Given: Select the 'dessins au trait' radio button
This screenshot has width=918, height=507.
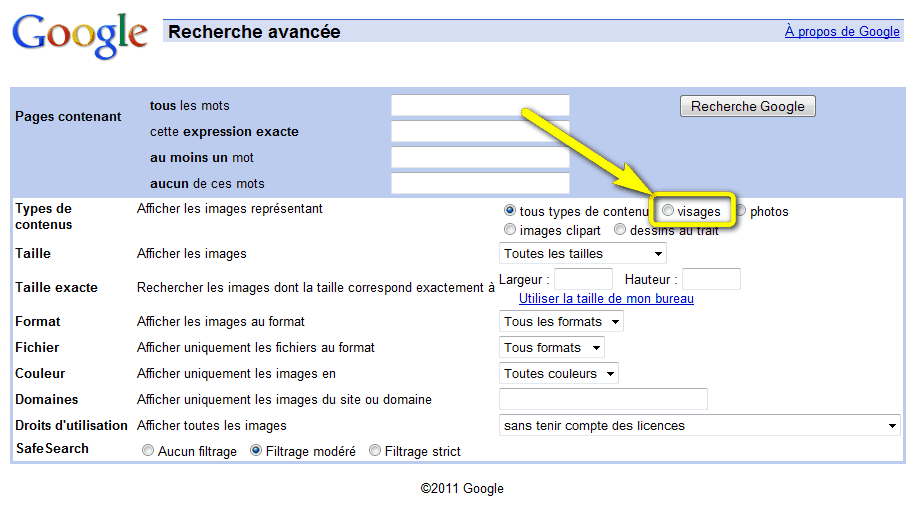Looking at the screenshot, I should pos(620,229).
